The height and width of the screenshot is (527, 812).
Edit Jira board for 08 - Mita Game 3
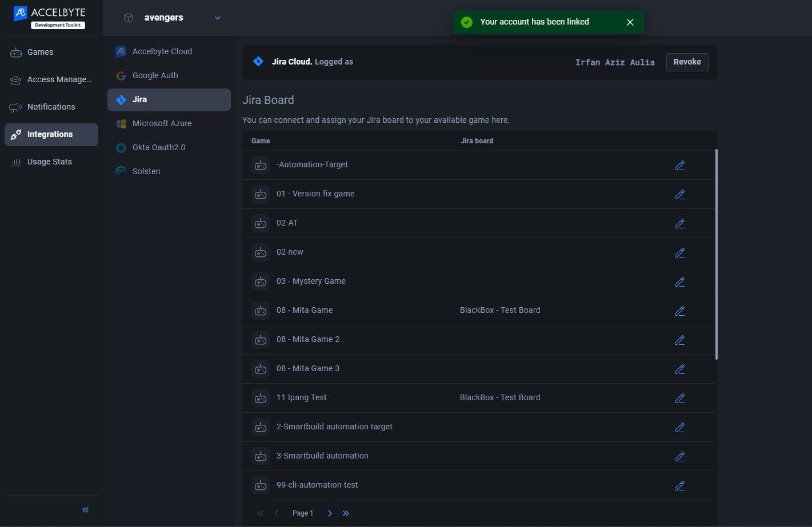[x=679, y=369]
